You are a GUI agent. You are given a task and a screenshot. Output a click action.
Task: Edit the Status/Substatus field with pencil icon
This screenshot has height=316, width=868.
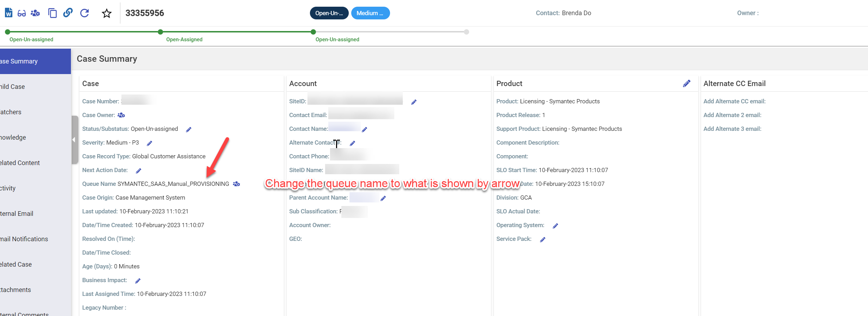[189, 129]
